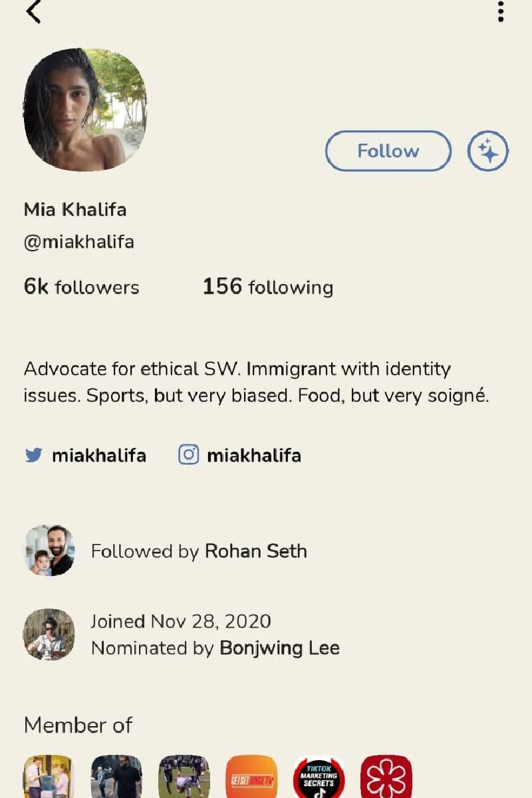532x798 pixels.
Task: View the 6k followers list
Action: click(81, 287)
